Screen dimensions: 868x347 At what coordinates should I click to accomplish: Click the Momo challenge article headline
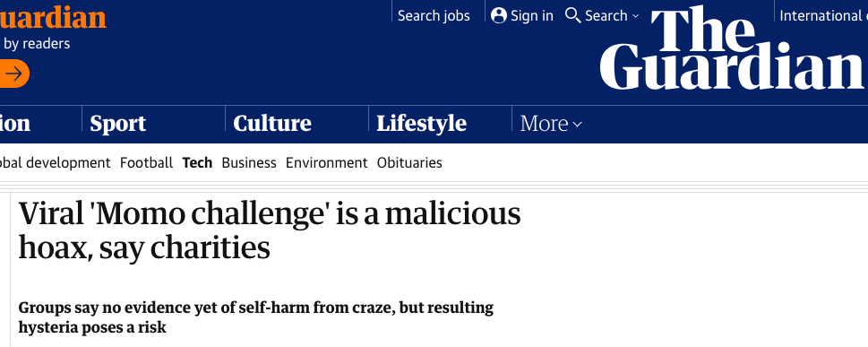tap(269, 230)
